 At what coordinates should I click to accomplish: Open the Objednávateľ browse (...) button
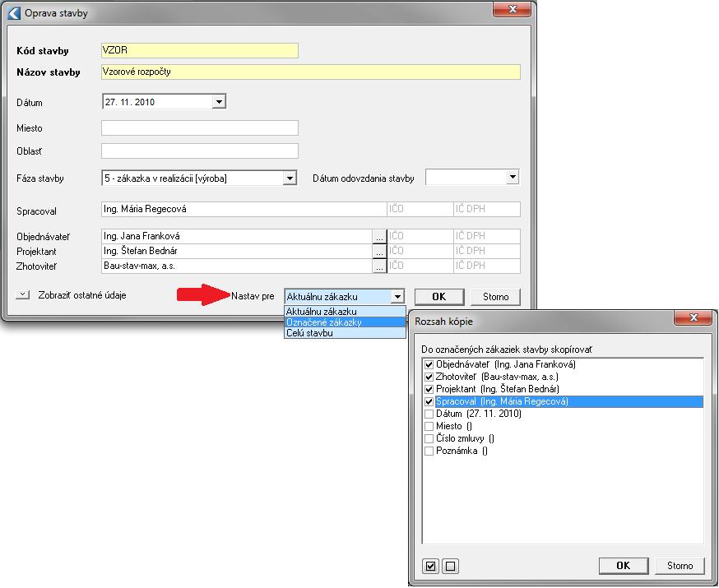click(379, 237)
